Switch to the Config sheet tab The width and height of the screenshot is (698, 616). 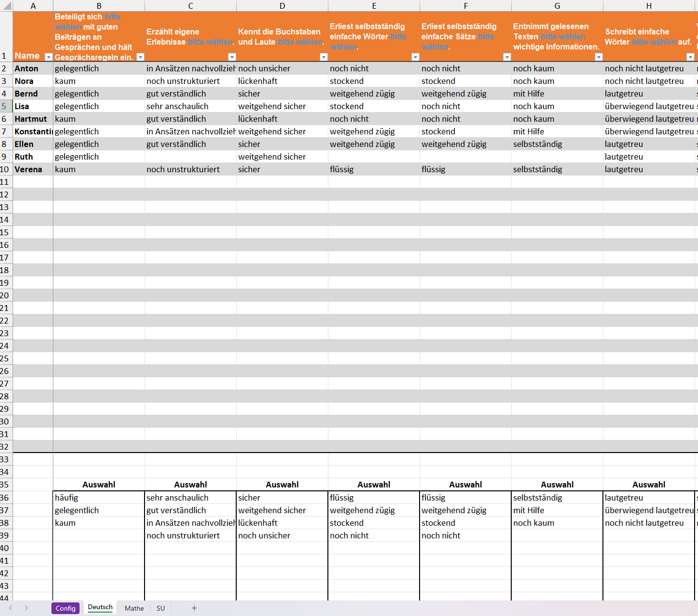pyautogui.click(x=65, y=608)
